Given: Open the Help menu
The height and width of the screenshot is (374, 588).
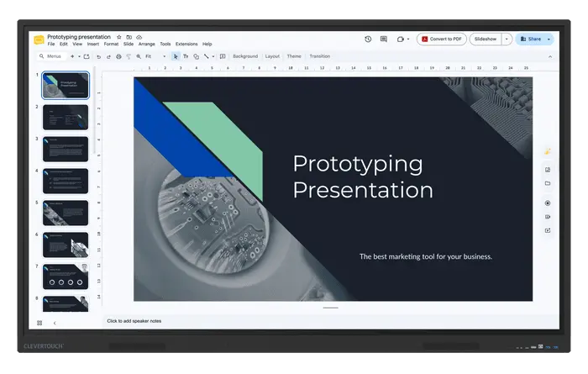Looking at the screenshot, I should pyautogui.click(x=207, y=45).
